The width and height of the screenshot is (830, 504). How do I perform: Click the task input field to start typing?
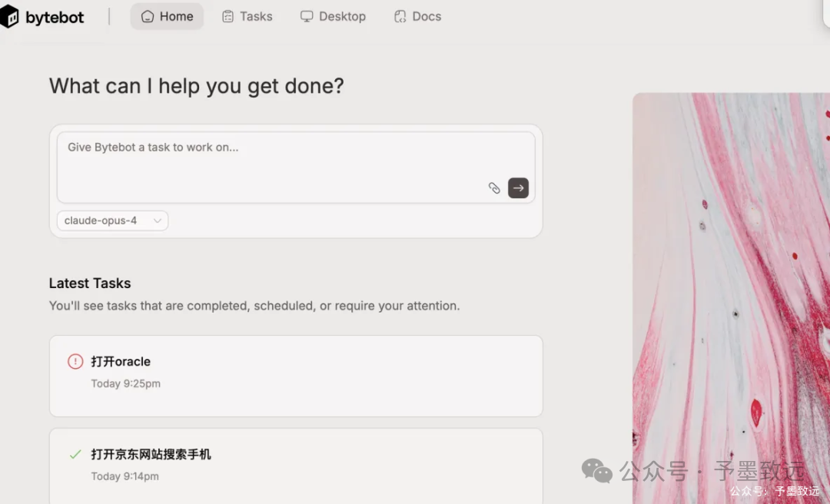[x=296, y=157]
